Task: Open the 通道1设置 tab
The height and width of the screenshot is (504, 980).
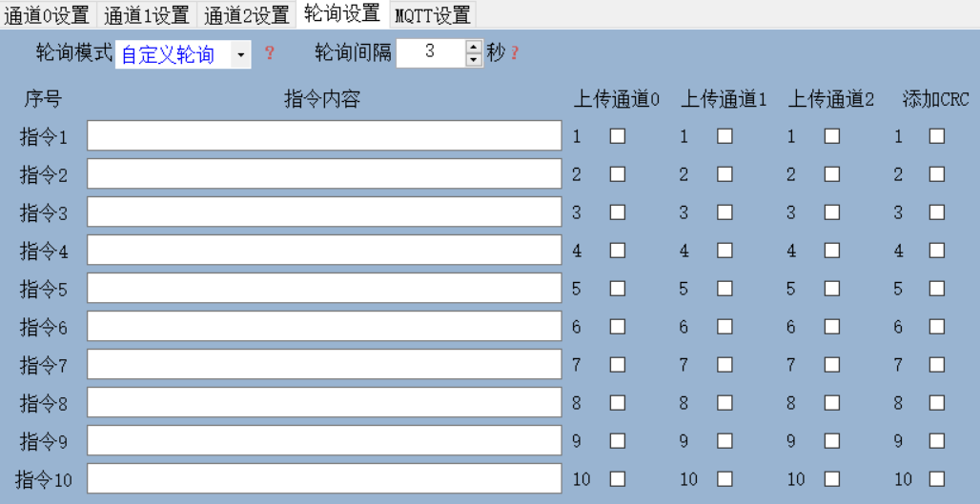Action: pos(147,14)
